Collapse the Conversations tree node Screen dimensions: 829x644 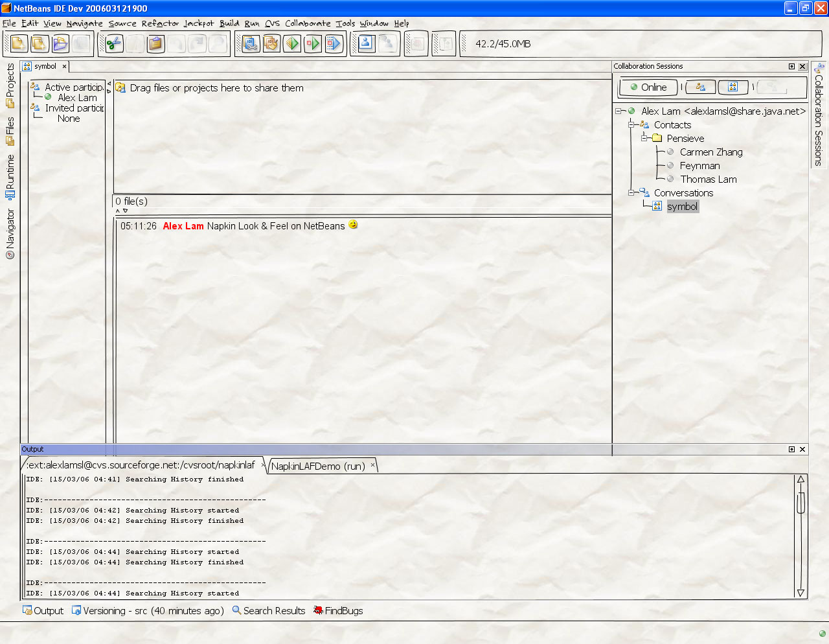pyautogui.click(x=631, y=193)
